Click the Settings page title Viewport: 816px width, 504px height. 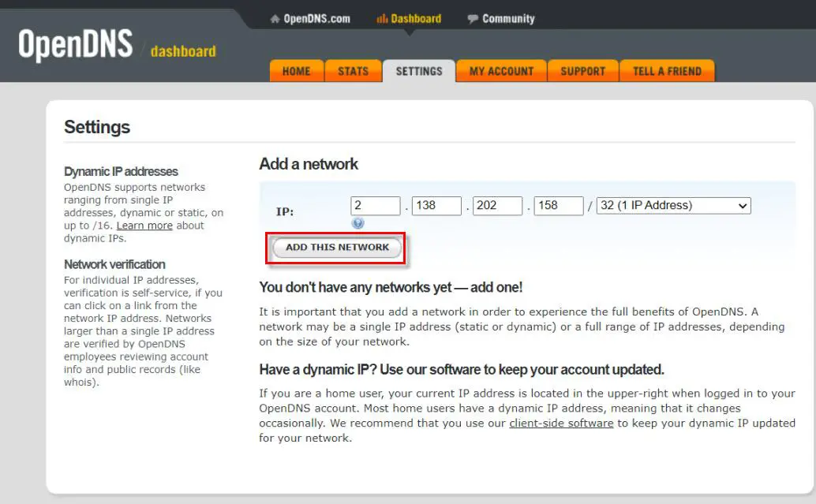pos(97,127)
